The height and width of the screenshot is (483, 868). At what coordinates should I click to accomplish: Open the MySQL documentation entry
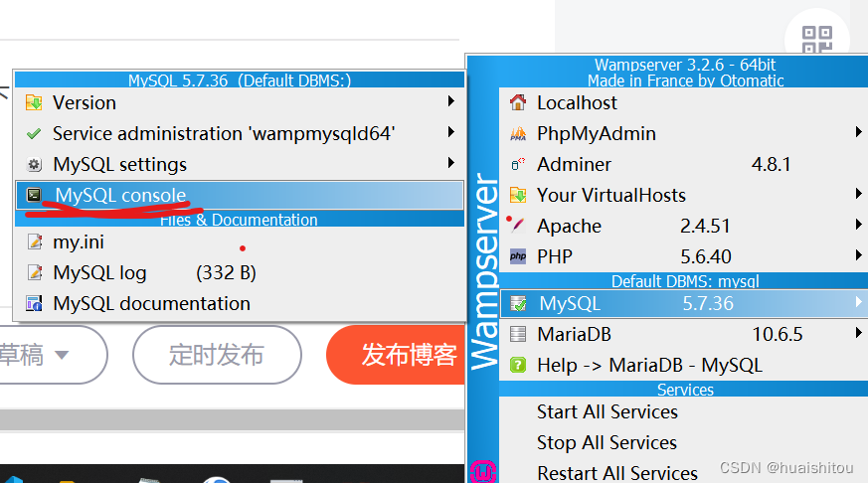[x=240, y=304]
